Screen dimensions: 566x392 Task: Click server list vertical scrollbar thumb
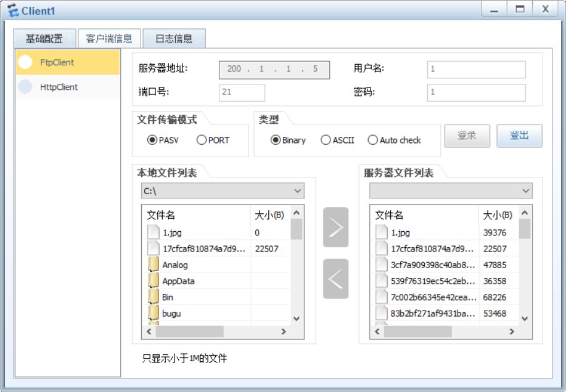click(x=525, y=229)
